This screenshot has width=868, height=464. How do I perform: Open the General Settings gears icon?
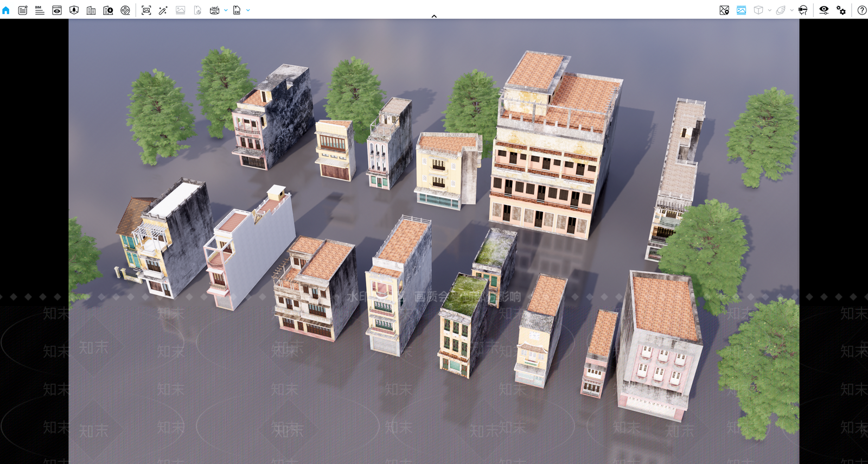(841, 10)
